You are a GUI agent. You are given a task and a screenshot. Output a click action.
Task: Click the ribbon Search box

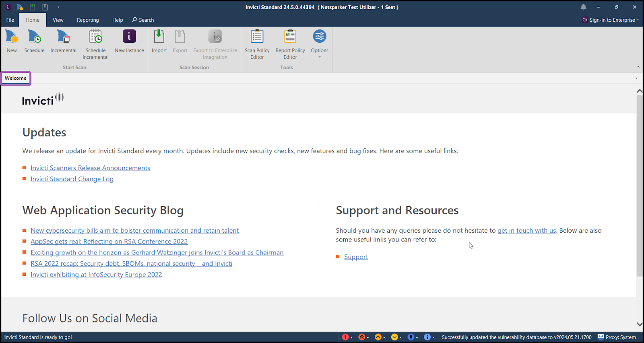[x=143, y=20]
